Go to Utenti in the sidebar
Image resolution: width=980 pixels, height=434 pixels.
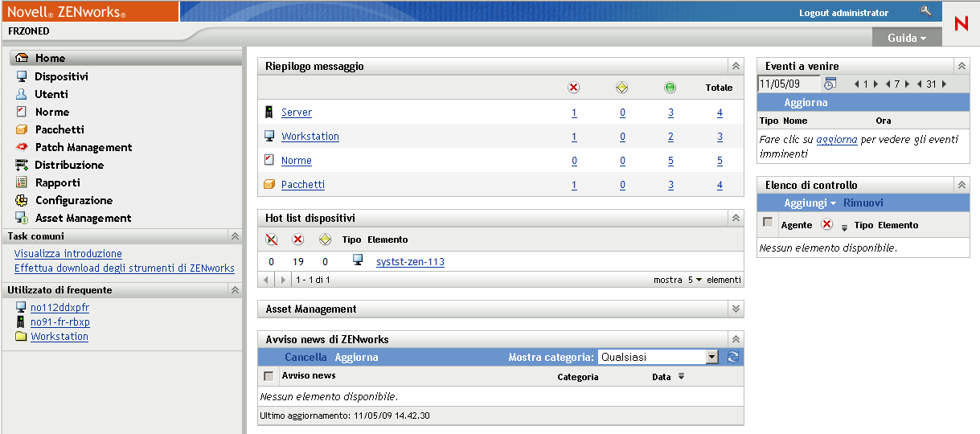(51, 94)
